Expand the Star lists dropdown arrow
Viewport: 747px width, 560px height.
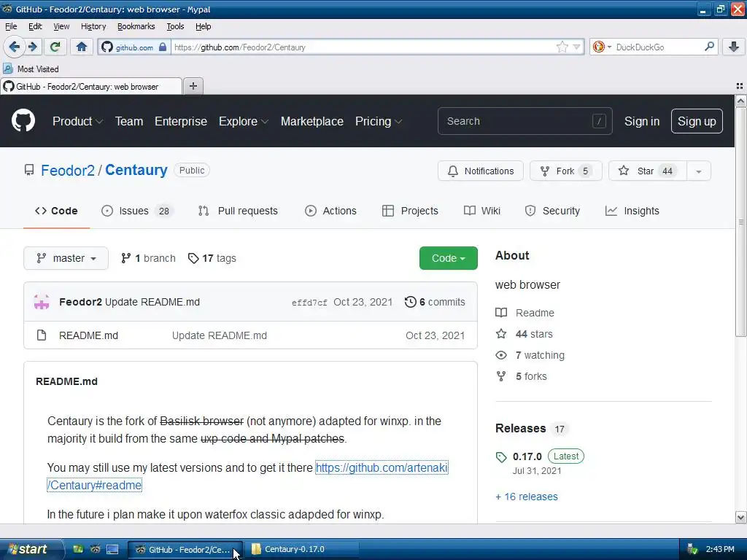[x=698, y=171]
